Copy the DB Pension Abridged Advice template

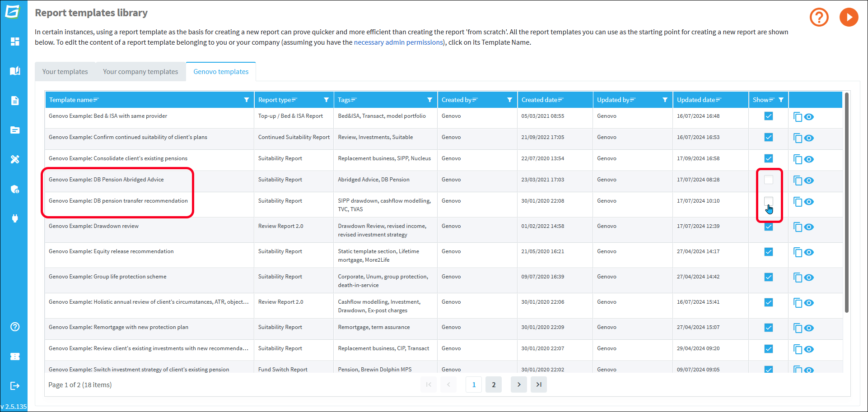[798, 181]
